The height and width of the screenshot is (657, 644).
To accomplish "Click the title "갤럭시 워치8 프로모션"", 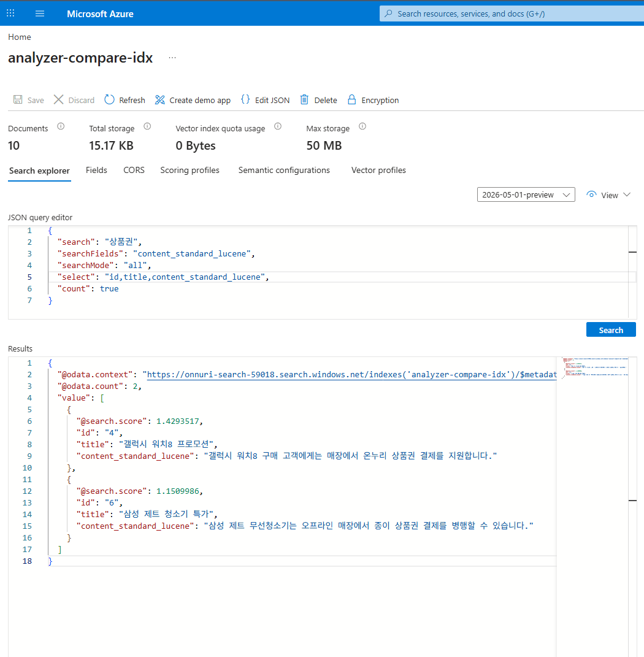I will point(166,444).
